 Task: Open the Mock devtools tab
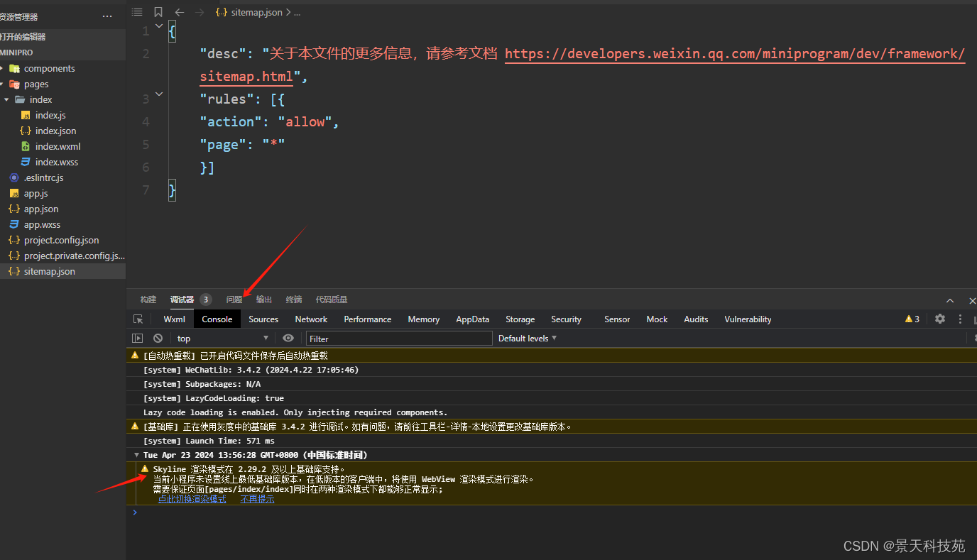pyautogui.click(x=657, y=319)
